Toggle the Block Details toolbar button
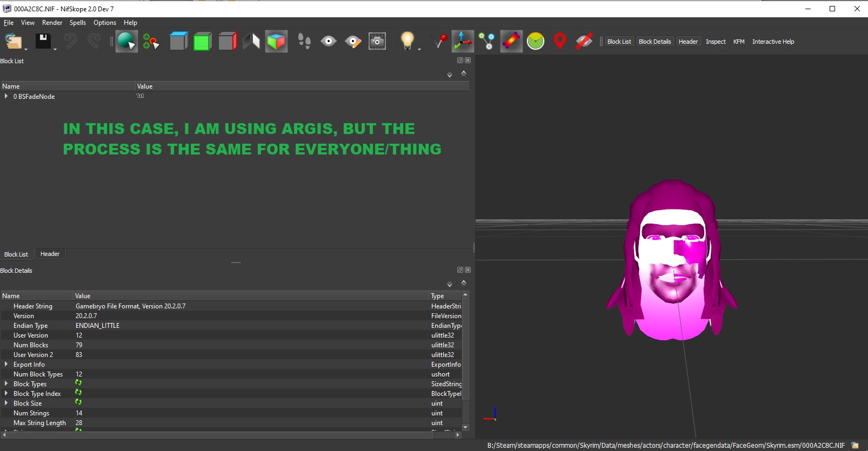 click(655, 42)
